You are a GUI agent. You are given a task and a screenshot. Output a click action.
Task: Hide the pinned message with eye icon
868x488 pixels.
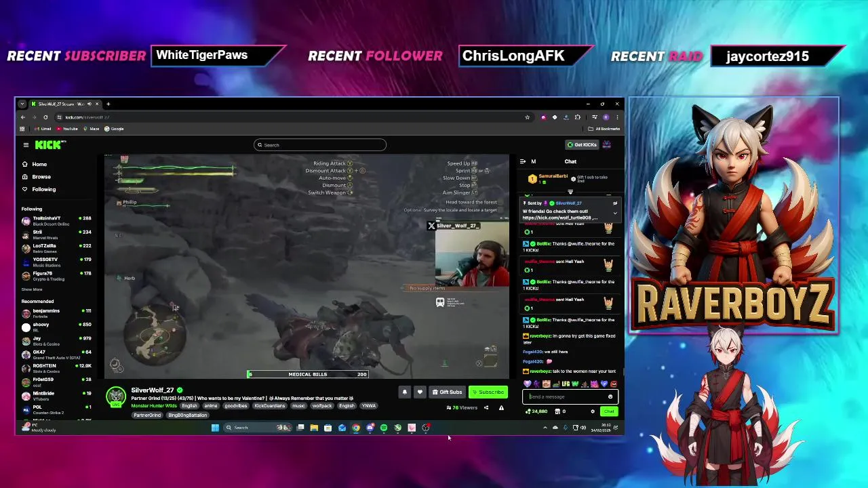coord(615,203)
